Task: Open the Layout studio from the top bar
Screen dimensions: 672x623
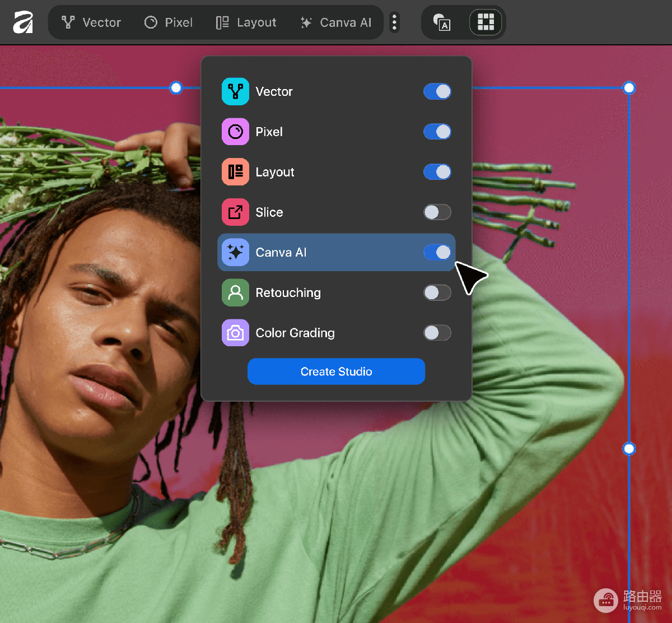Action: [246, 22]
